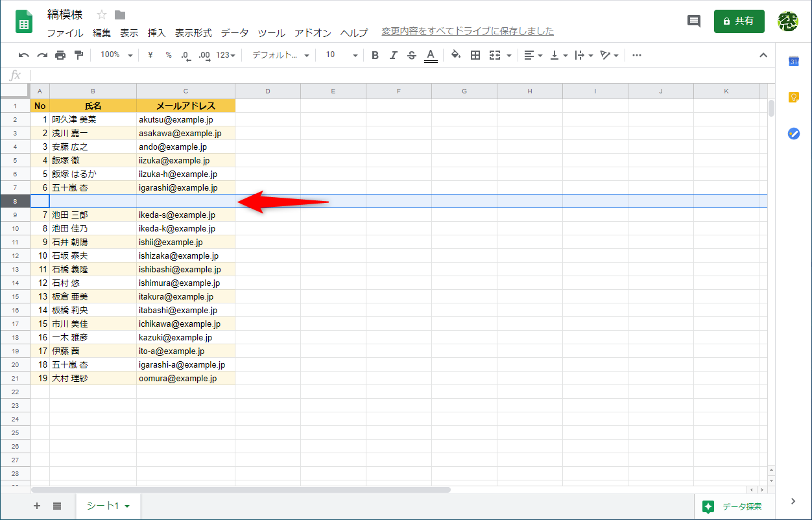Click the move to folder icon
Viewport: 812px width, 520px height.
click(x=120, y=15)
